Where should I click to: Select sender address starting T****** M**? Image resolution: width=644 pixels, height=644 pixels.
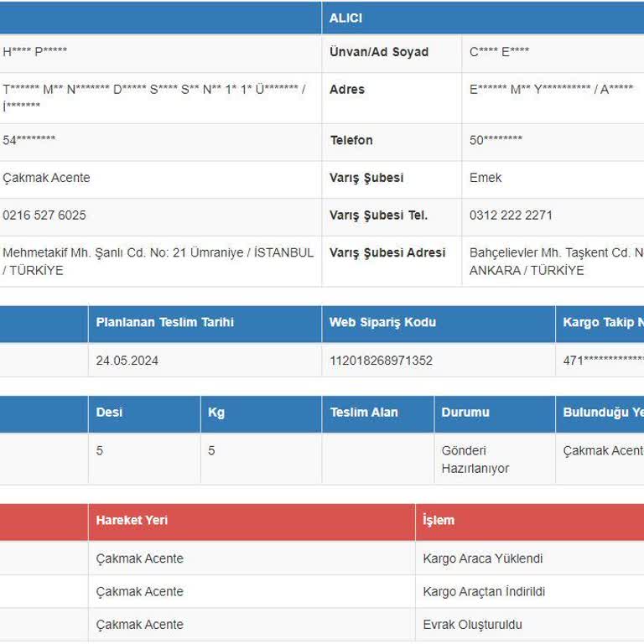pyautogui.click(x=154, y=98)
